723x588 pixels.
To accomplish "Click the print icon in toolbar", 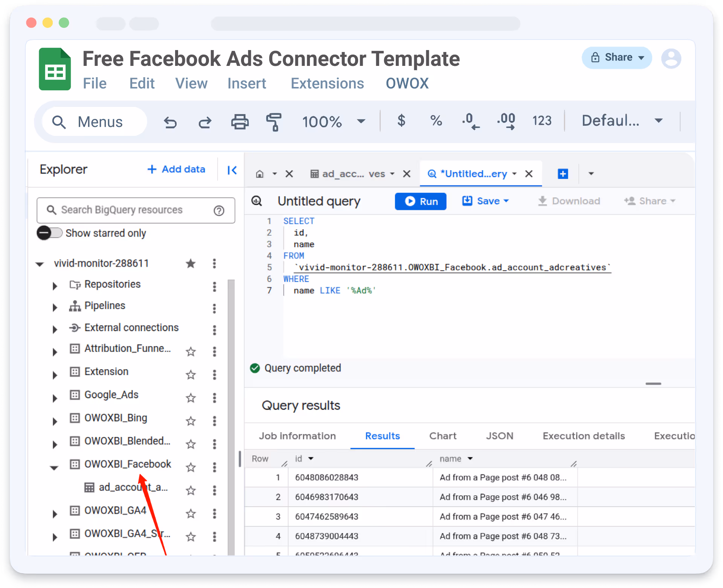I will coord(240,122).
